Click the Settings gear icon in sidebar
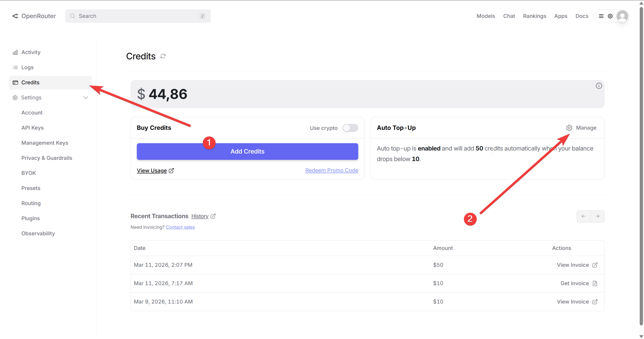Image resolution: width=644 pixels, height=339 pixels. click(x=15, y=98)
